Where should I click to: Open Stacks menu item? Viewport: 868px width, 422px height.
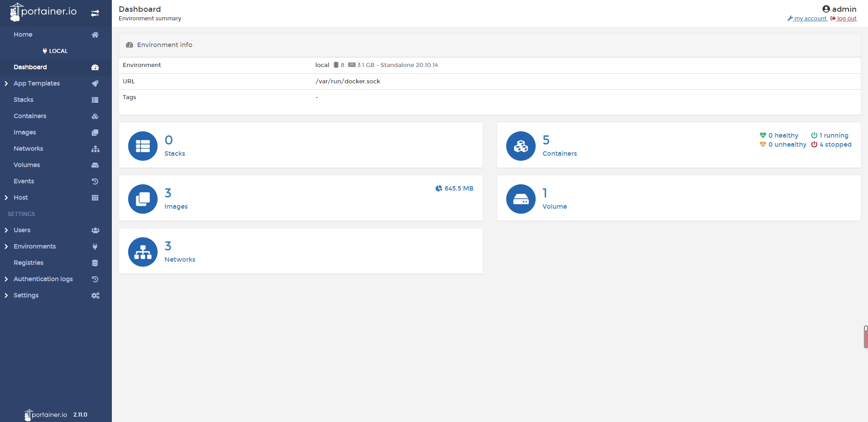point(24,100)
